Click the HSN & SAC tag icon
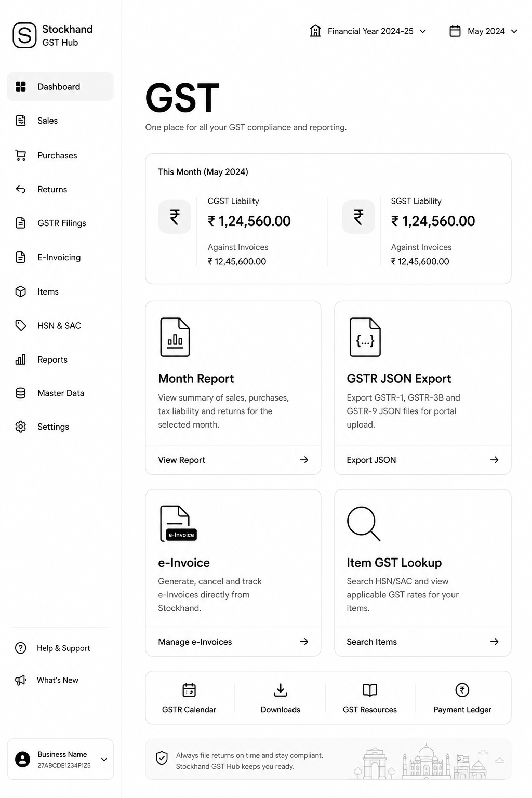The height and width of the screenshot is (798, 532). tap(21, 326)
